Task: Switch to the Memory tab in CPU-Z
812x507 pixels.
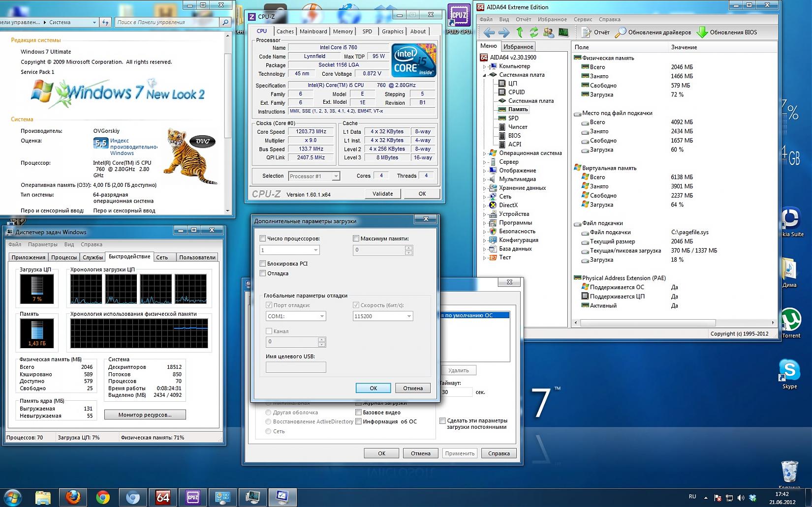Action: (x=343, y=31)
